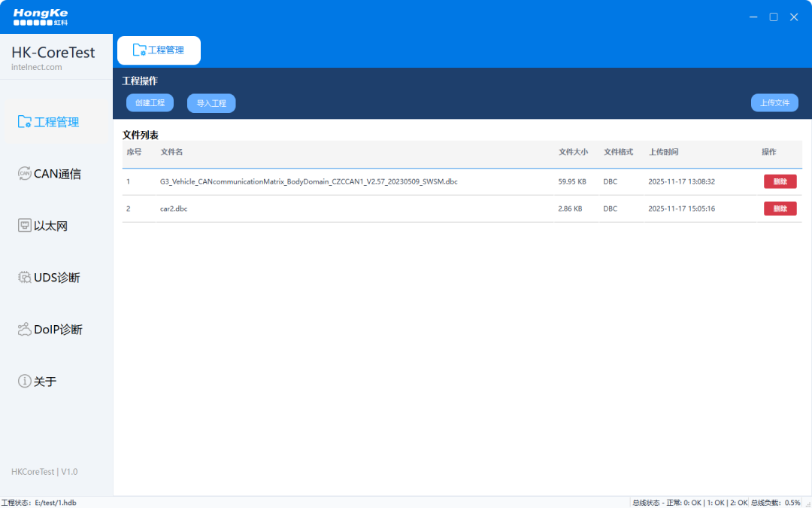Viewport: 812px width, 508px height.
Task: Click the 上传时间 column header
Action: [x=663, y=152]
